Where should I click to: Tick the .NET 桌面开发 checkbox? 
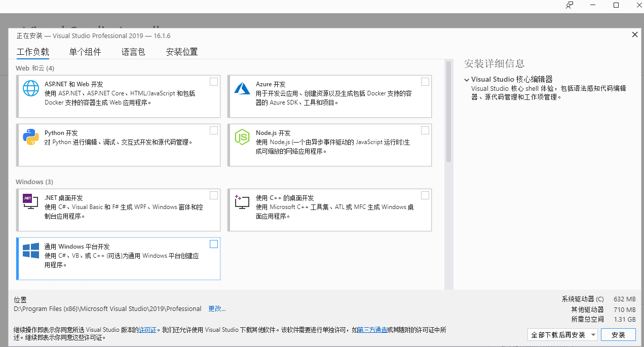click(214, 195)
